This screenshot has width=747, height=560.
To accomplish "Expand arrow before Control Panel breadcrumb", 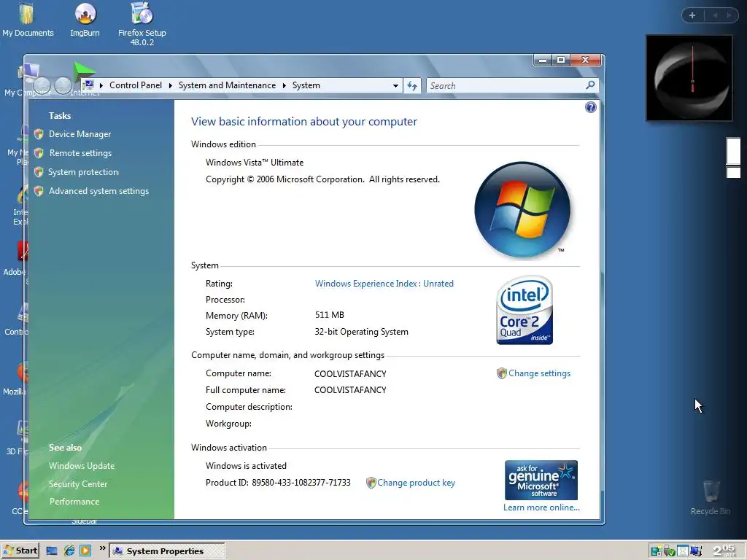I will [x=101, y=86].
